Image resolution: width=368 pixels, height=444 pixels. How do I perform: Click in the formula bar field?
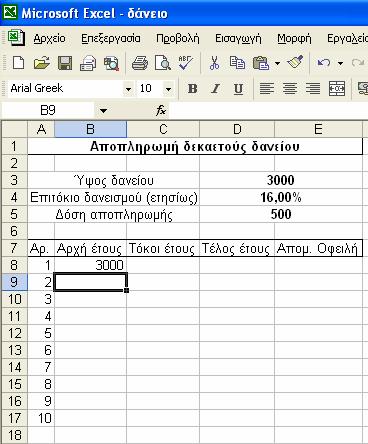click(268, 110)
